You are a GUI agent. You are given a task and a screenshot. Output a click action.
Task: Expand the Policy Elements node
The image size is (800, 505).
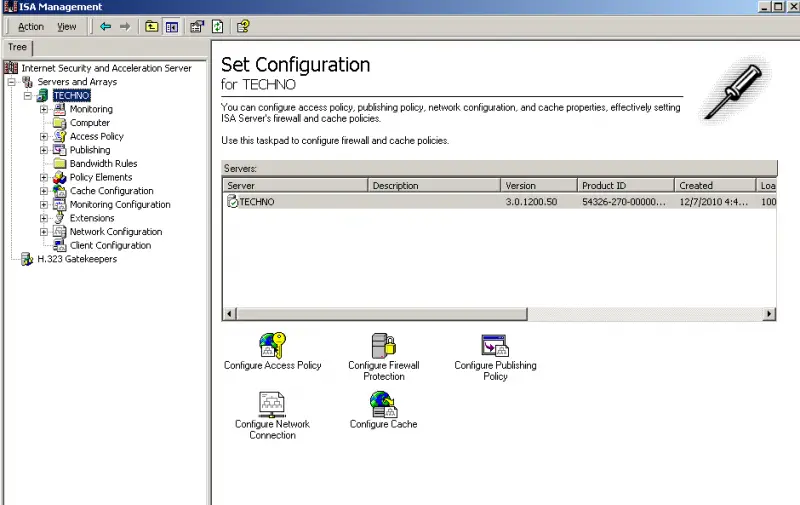[x=44, y=177]
